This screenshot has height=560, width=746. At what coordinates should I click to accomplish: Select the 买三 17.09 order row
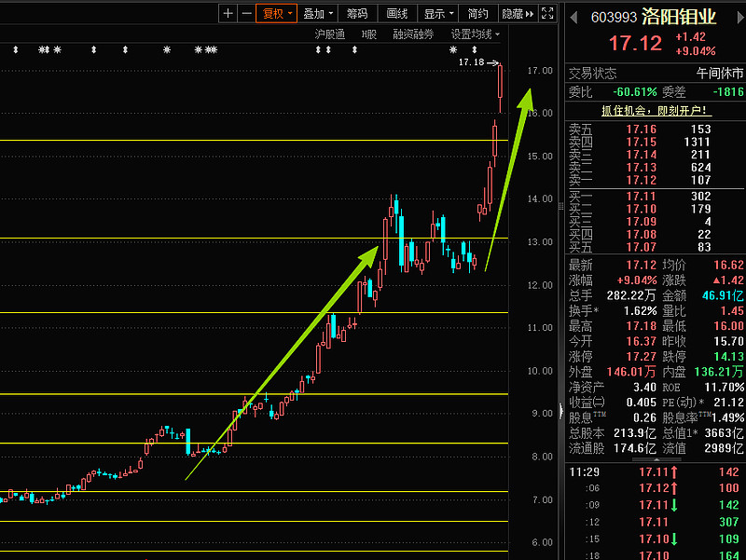click(656, 222)
